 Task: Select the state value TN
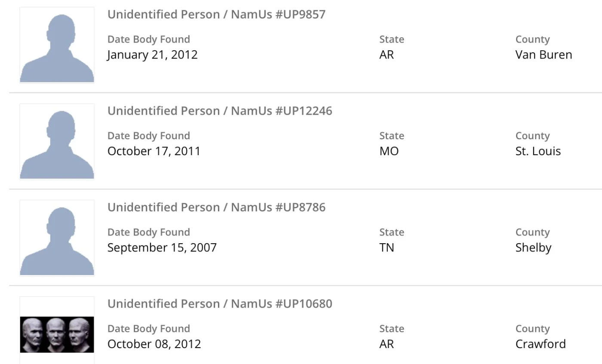point(387,248)
